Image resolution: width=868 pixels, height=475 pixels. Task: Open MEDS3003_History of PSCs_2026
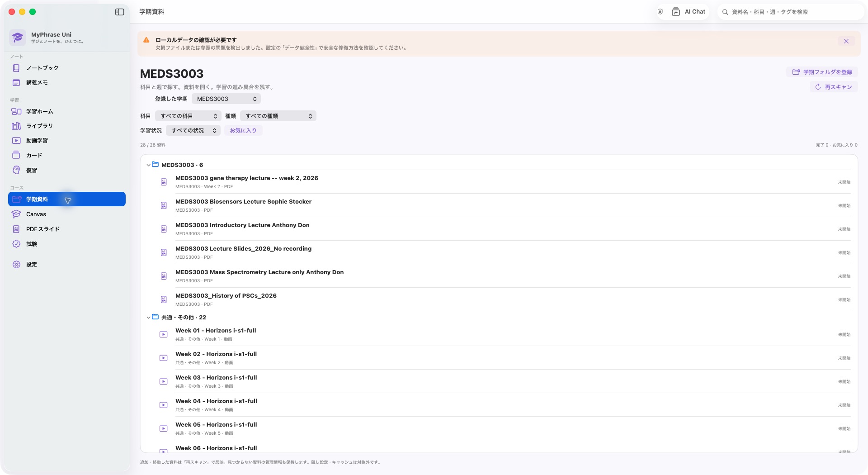pyautogui.click(x=499, y=299)
